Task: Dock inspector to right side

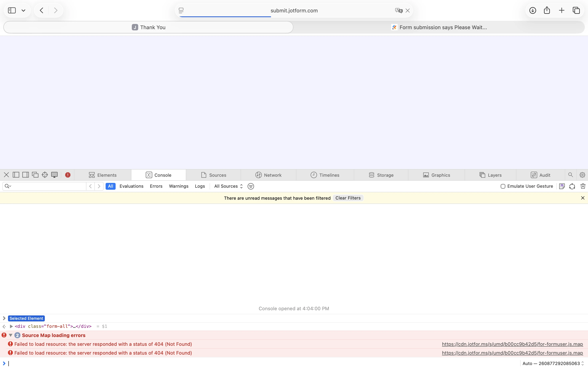Action: [x=25, y=175]
